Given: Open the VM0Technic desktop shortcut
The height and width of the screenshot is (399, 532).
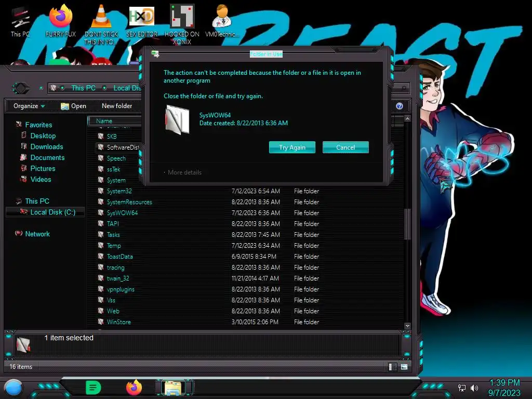Looking at the screenshot, I should (x=222, y=20).
